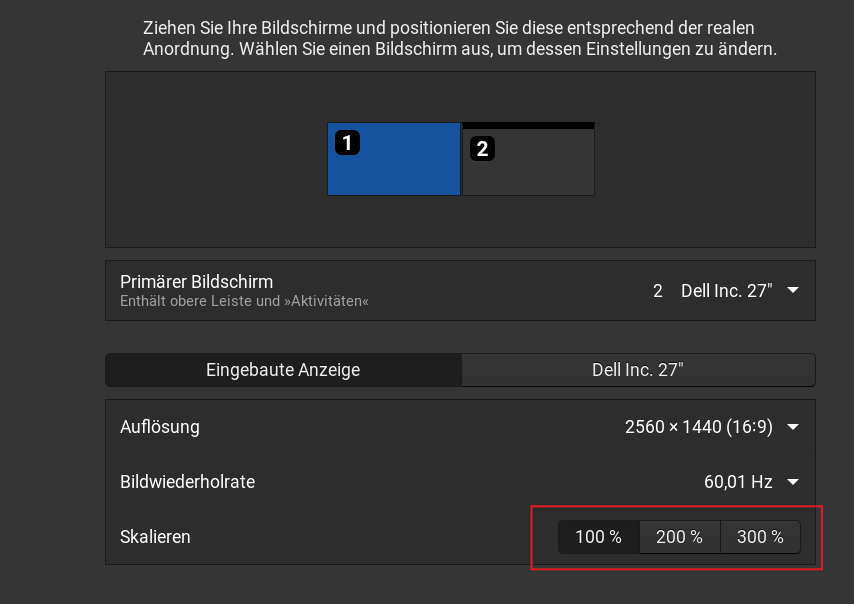
Task: Click the Skalieren row label
Action: click(155, 536)
